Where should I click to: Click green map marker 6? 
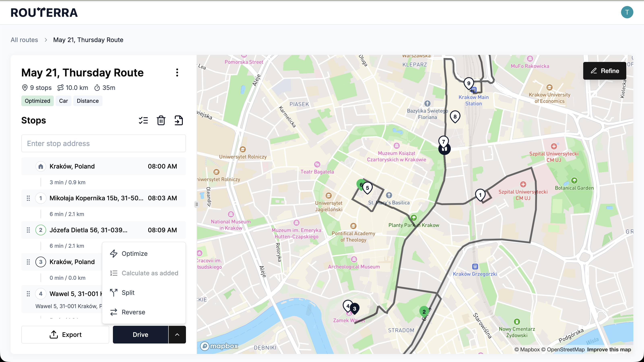pos(360,185)
